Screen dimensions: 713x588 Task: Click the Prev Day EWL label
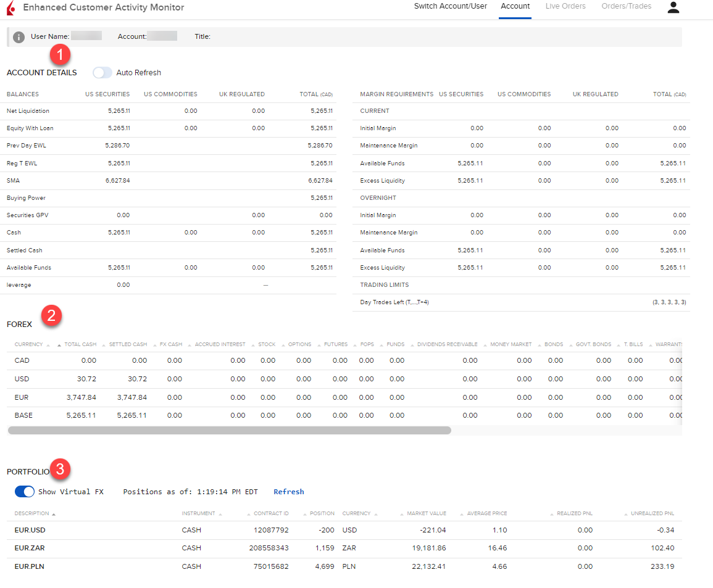[x=27, y=146]
